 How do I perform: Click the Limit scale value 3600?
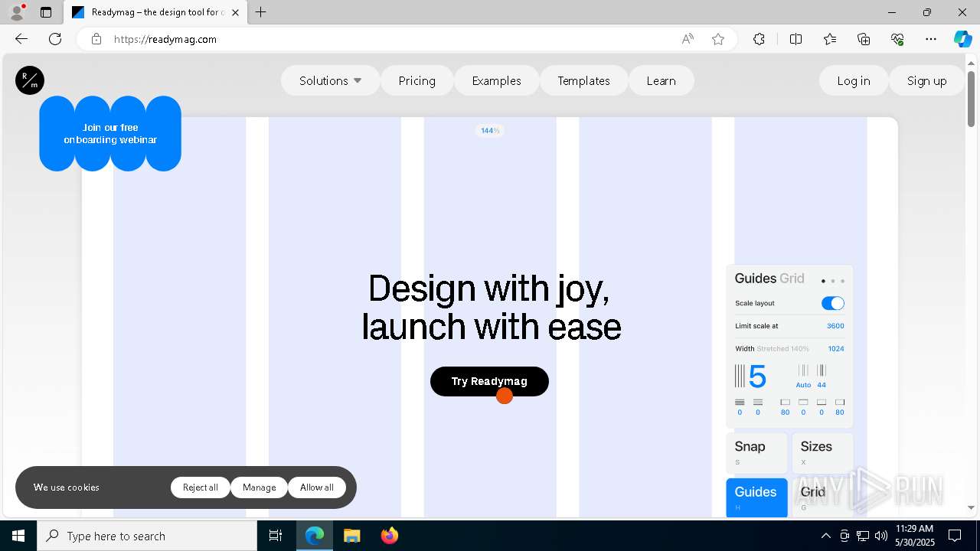pyautogui.click(x=835, y=326)
